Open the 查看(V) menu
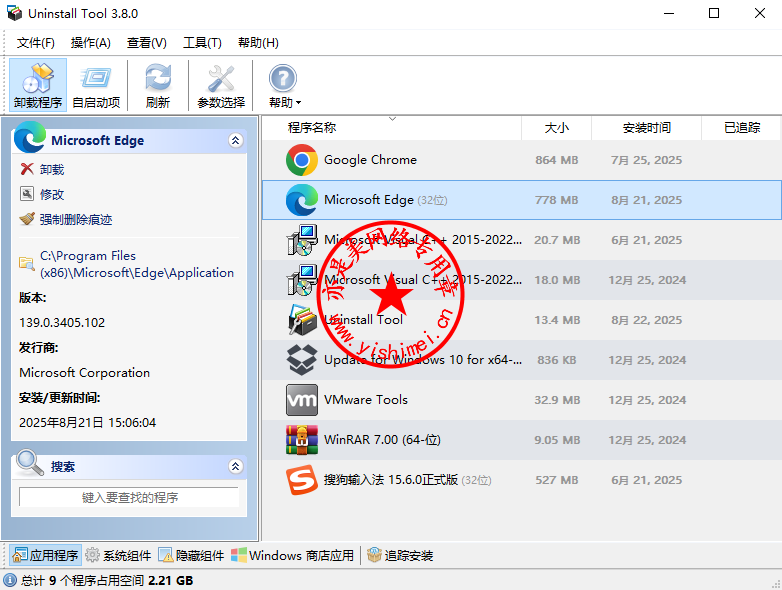Image resolution: width=782 pixels, height=590 pixels. point(147,43)
